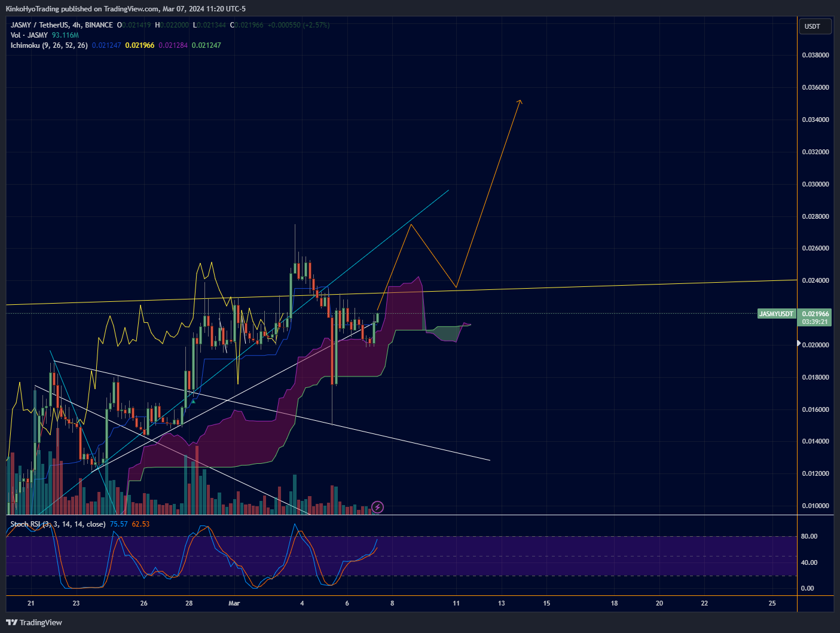Click date 6 on the time axis
This screenshot has height=633, width=840.
347,603
